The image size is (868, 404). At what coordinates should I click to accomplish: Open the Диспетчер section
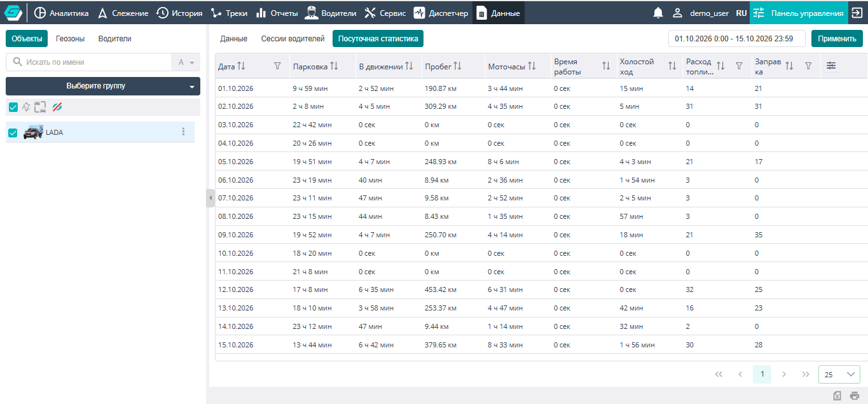441,13
